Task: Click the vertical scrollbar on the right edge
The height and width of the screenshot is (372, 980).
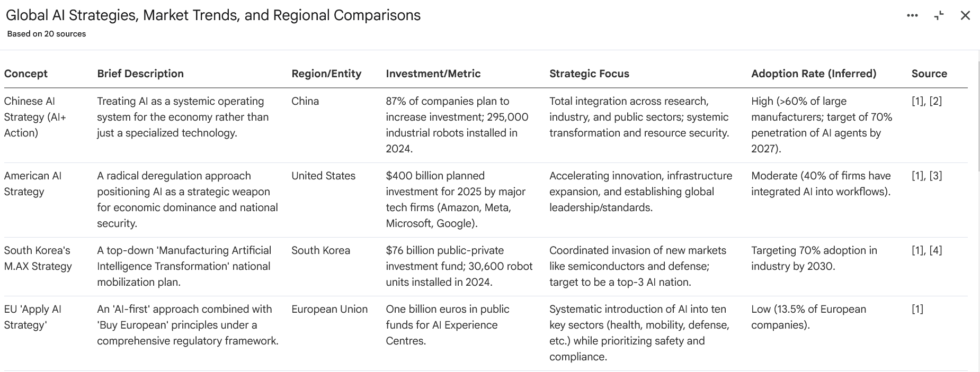Action: pos(978,116)
